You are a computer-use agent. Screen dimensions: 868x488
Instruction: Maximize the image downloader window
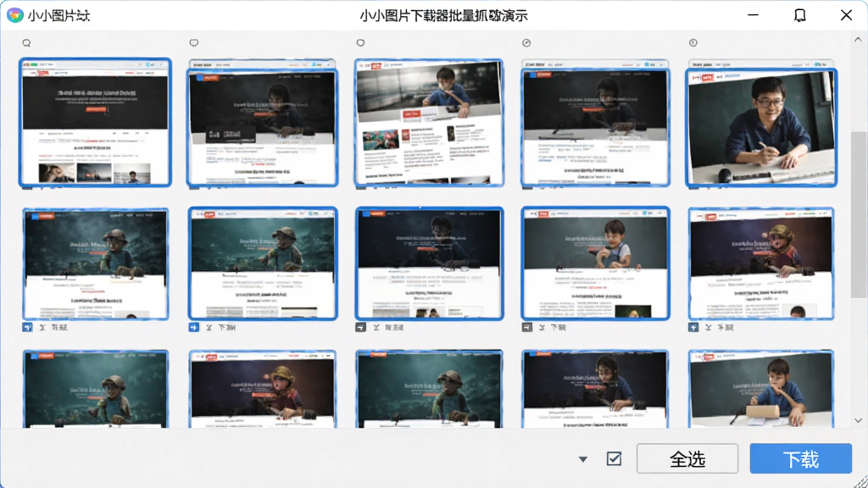tap(800, 15)
